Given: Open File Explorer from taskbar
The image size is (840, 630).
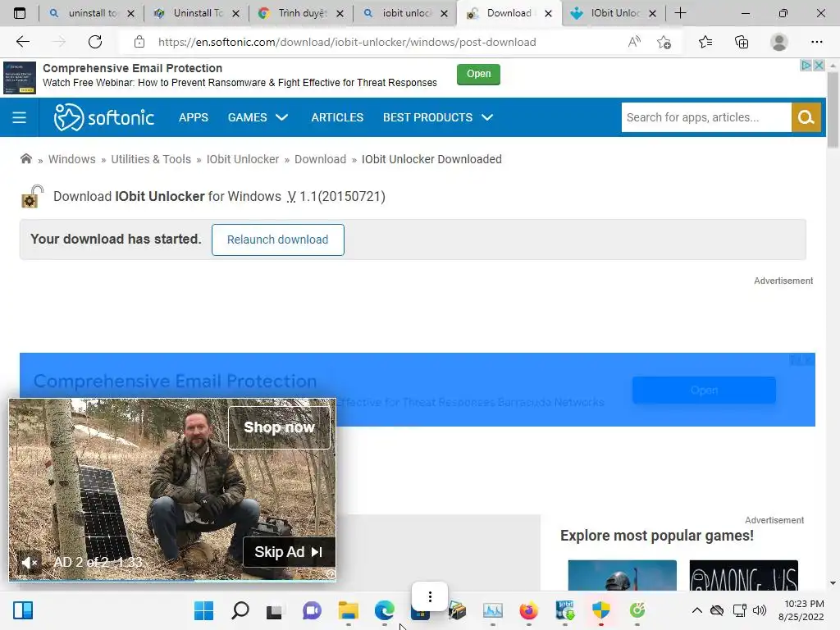Looking at the screenshot, I should pos(348,610).
